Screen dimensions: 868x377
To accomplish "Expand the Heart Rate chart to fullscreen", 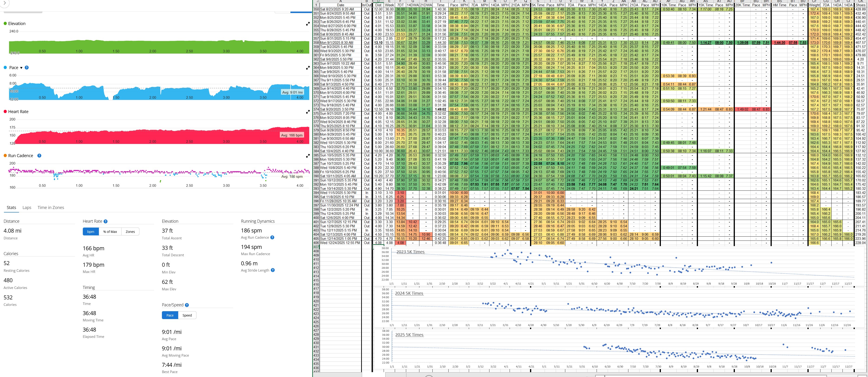I will (x=308, y=112).
